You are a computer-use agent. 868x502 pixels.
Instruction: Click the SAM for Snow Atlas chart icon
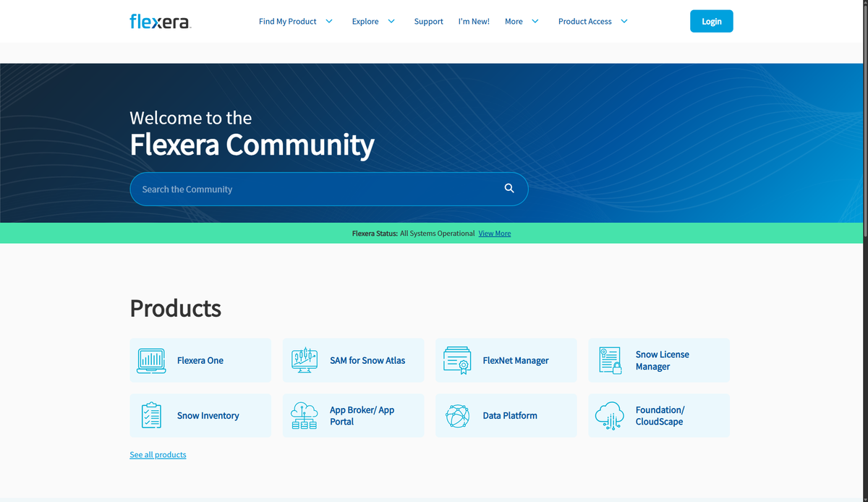pos(304,360)
